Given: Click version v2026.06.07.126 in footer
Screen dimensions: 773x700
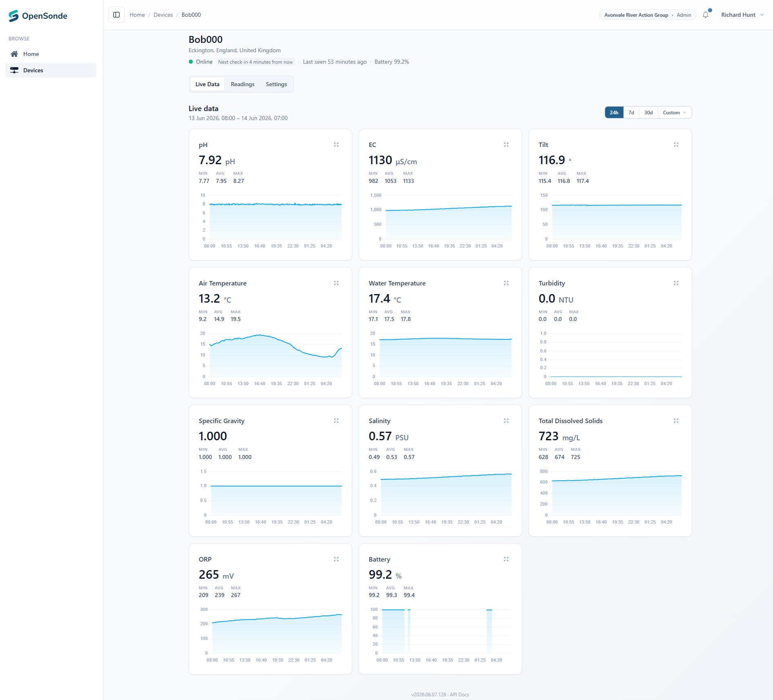Looking at the screenshot, I should [x=429, y=694].
